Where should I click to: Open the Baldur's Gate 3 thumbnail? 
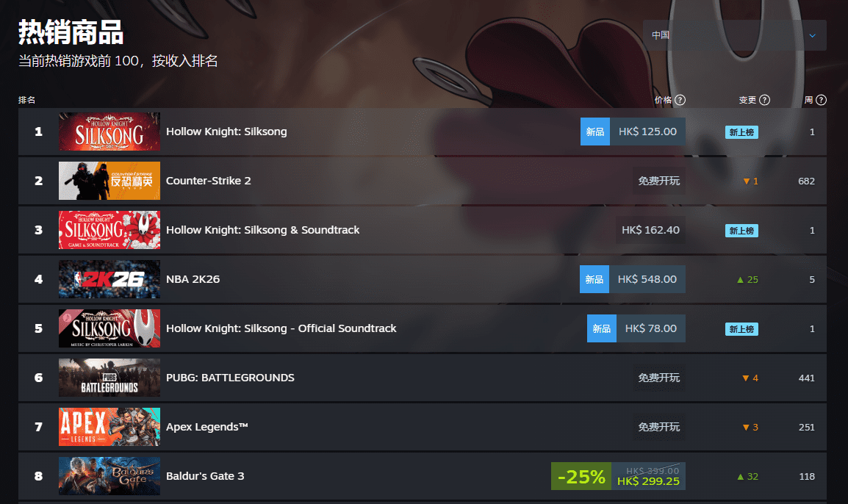click(x=109, y=476)
